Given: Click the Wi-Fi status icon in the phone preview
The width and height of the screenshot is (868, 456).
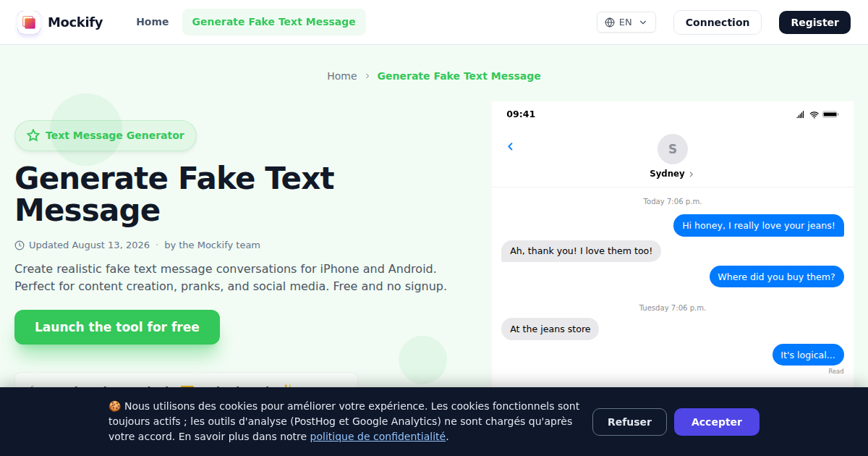Looking at the screenshot, I should (x=814, y=114).
